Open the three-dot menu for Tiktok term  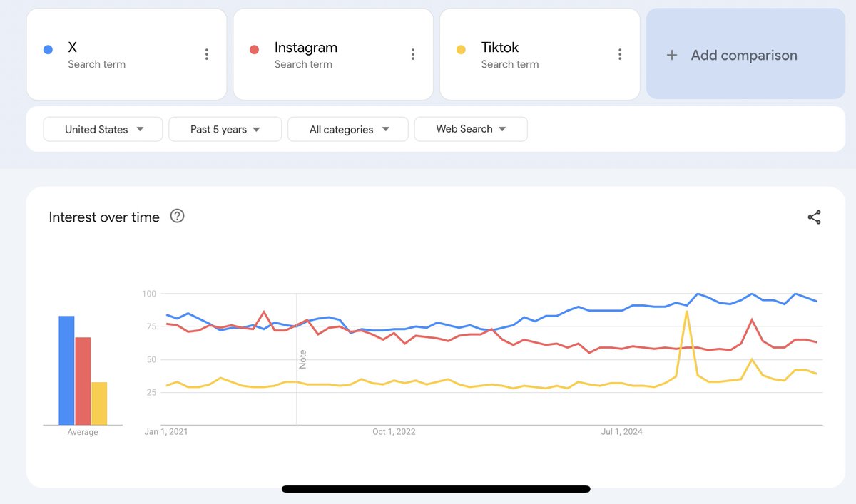(x=620, y=54)
